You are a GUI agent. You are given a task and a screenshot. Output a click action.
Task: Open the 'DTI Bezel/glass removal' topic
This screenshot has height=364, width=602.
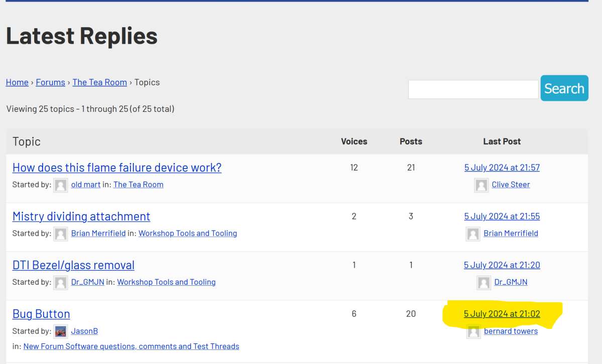click(x=73, y=265)
